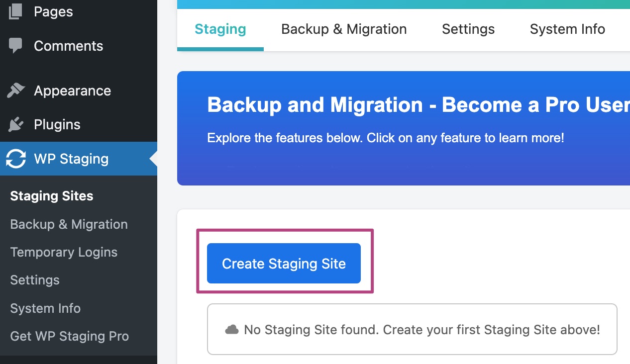The height and width of the screenshot is (364, 630).
Task: Click the Pages icon in sidebar
Action: coord(15,11)
